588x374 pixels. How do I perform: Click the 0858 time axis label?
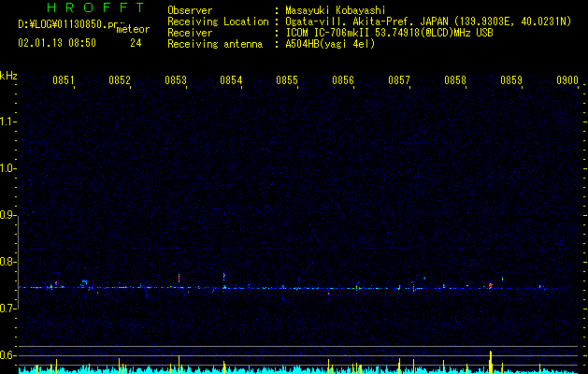pos(455,80)
